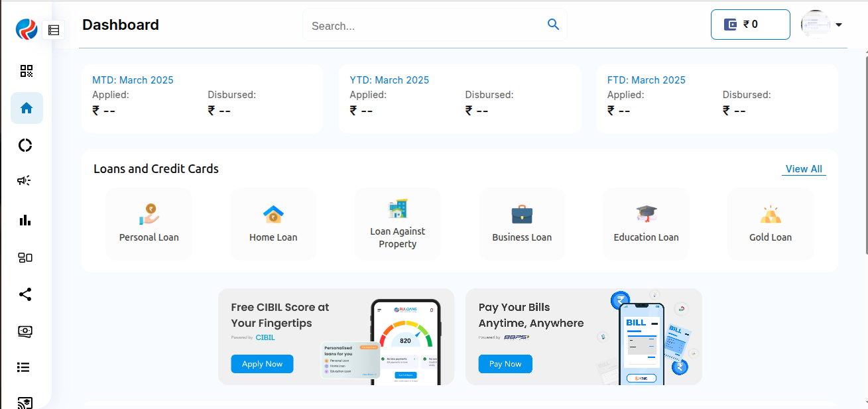Focus the Search input field

pos(424,26)
